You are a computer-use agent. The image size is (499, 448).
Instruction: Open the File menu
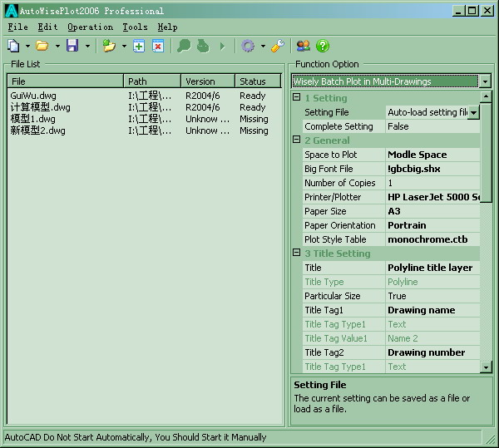(17, 27)
